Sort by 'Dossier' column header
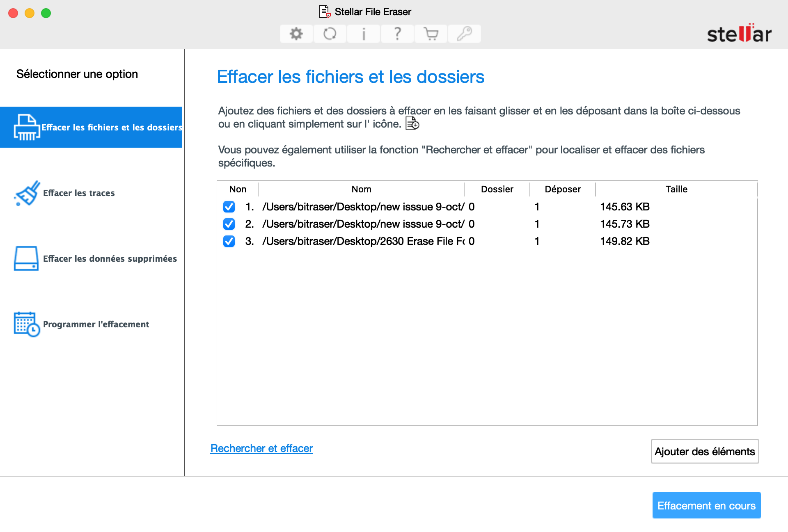Viewport: 788px width, 532px height. pos(497,189)
